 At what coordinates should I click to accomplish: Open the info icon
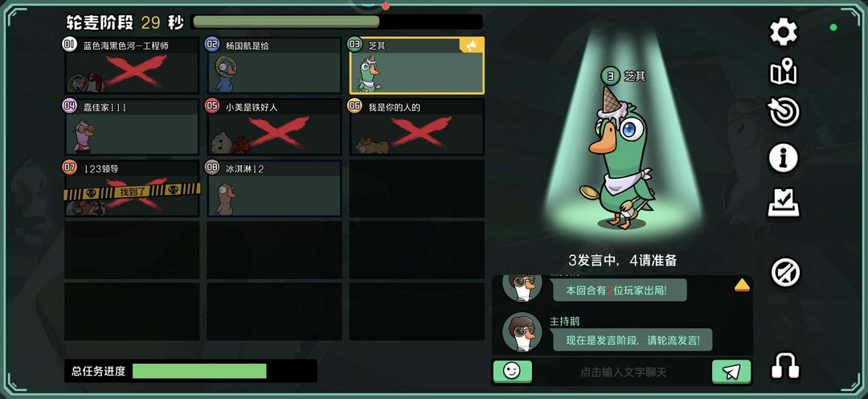[x=784, y=158]
